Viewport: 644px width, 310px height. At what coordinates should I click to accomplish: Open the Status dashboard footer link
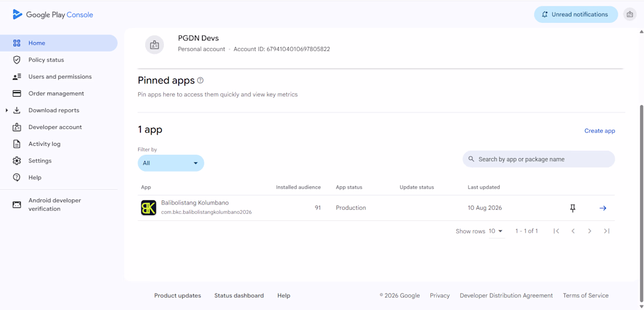[x=239, y=295]
